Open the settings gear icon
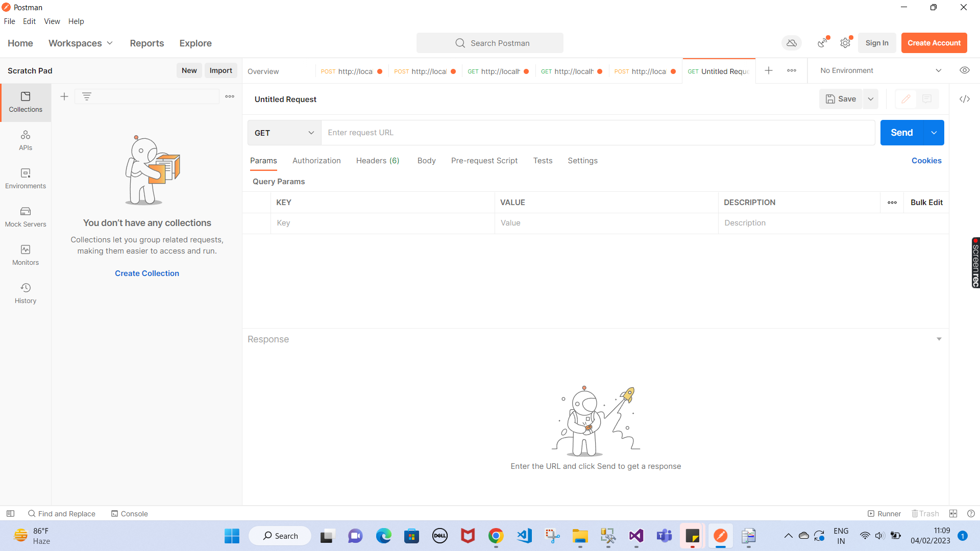The width and height of the screenshot is (980, 551). tap(845, 43)
